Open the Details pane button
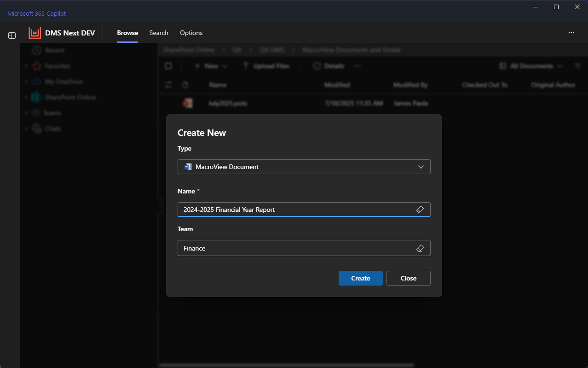Screen dimensions: 588x368 (329, 66)
